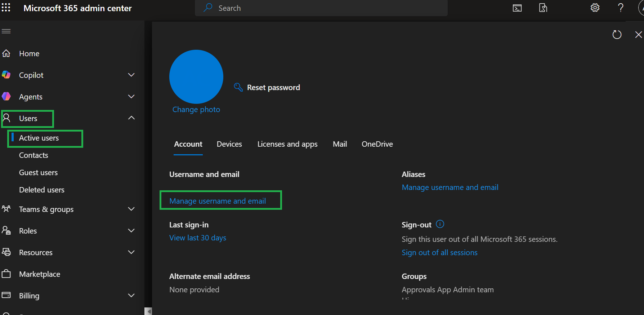Click View last 30 days link
This screenshot has height=315, width=644.
click(x=198, y=238)
